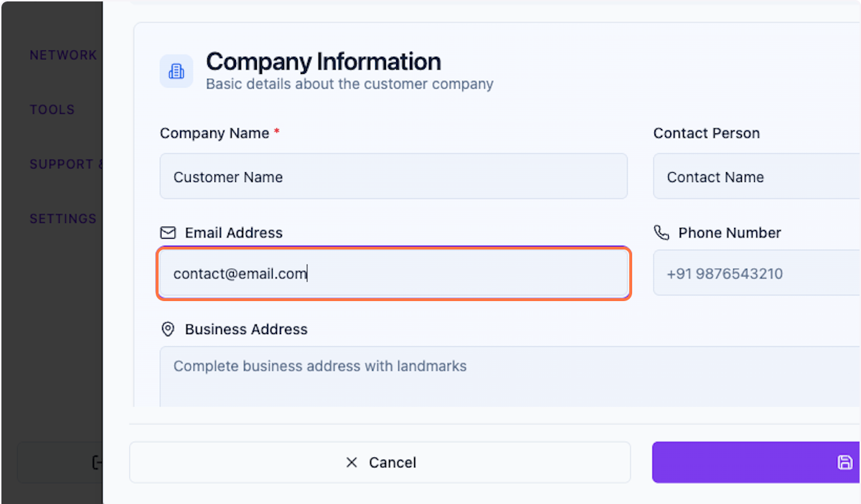Click inside the Email Address field
861x504 pixels.
(x=393, y=273)
